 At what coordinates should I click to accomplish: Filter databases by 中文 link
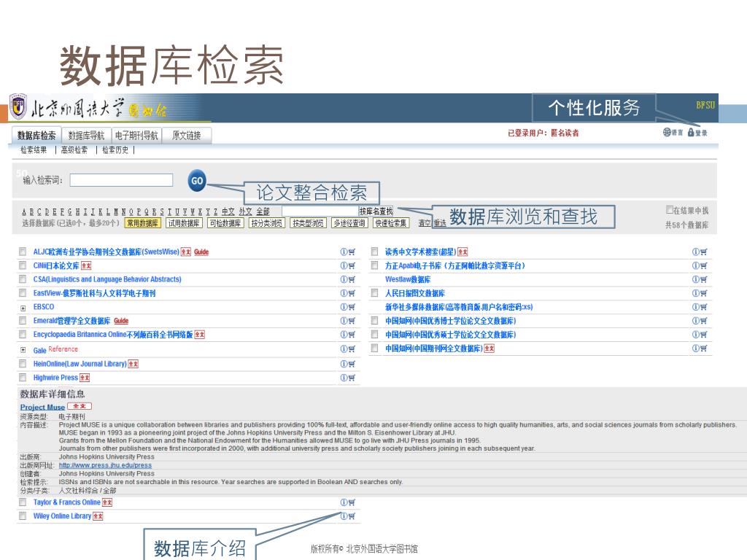click(x=228, y=211)
